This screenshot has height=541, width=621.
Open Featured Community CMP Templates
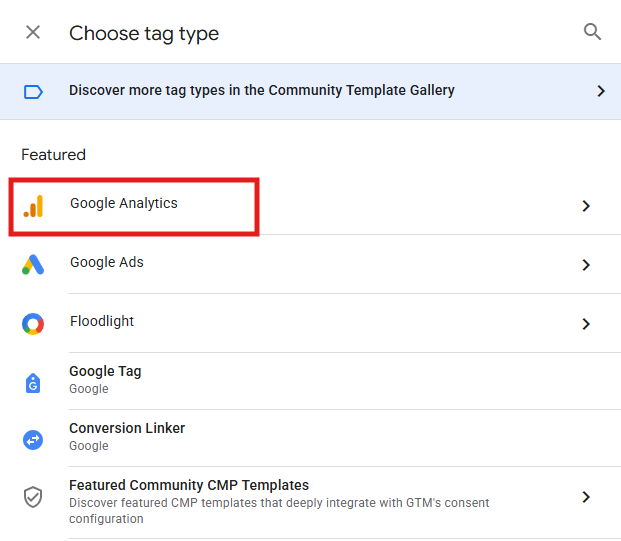pos(189,485)
